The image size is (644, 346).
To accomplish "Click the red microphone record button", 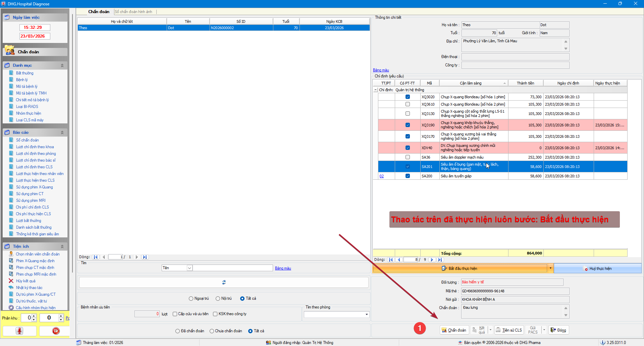I will [19, 331].
